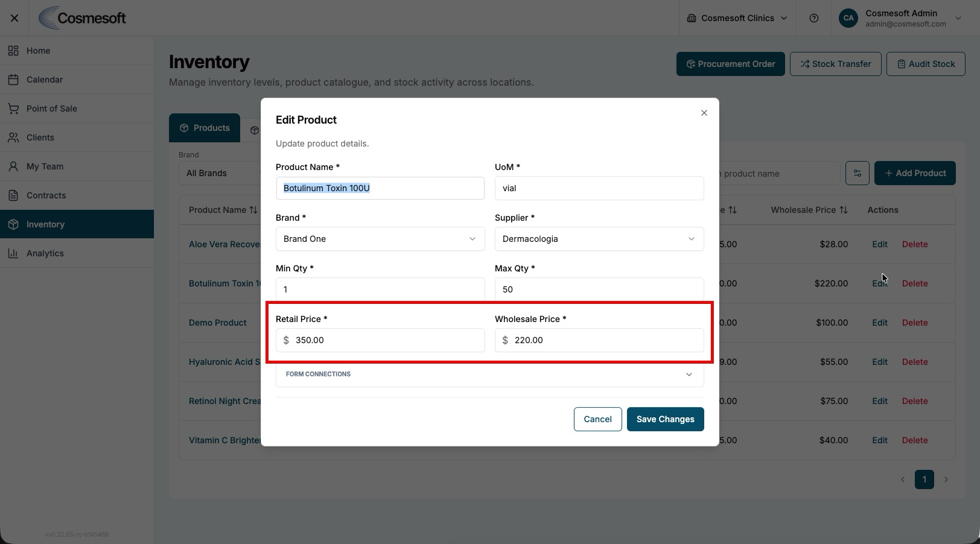The width and height of the screenshot is (980, 544).
Task: Click the Save Changes button
Action: (665, 419)
